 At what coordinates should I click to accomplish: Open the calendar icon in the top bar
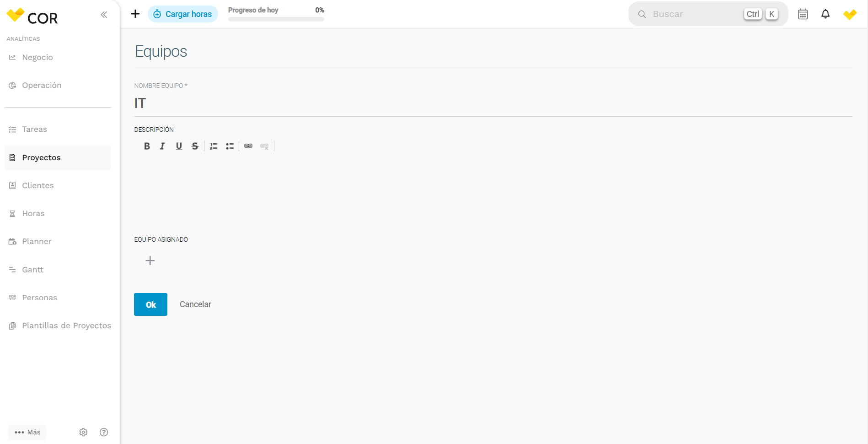click(x=803, y=14)
